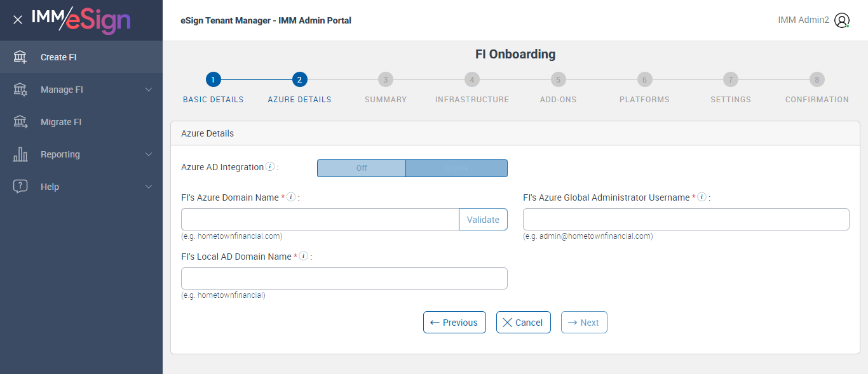Open Migrate FI menu item
The image size is (868, 374).
(81, 122)
